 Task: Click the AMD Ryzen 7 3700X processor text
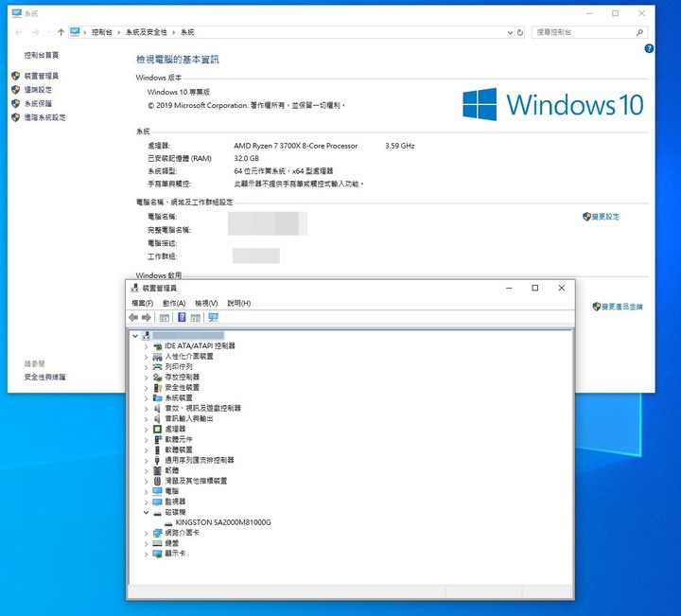coord(296,146)
